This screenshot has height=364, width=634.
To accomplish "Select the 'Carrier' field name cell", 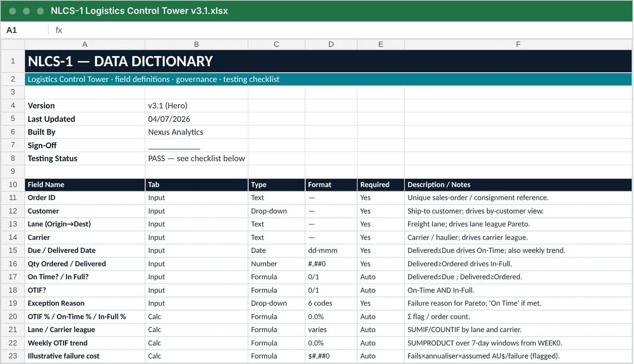I will coord(85,237).
